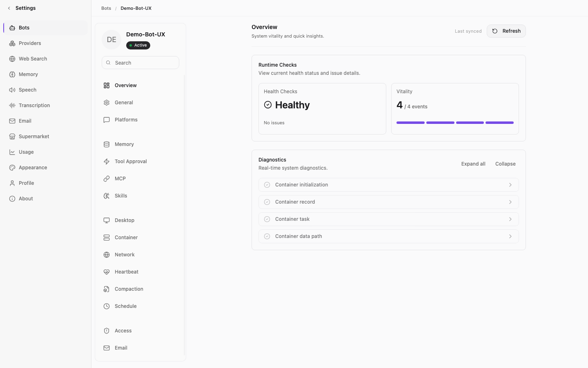588x368 pixels.
Task: Click the Appearance palette icon
Action: pyautogui.click(x=12, y=168)
